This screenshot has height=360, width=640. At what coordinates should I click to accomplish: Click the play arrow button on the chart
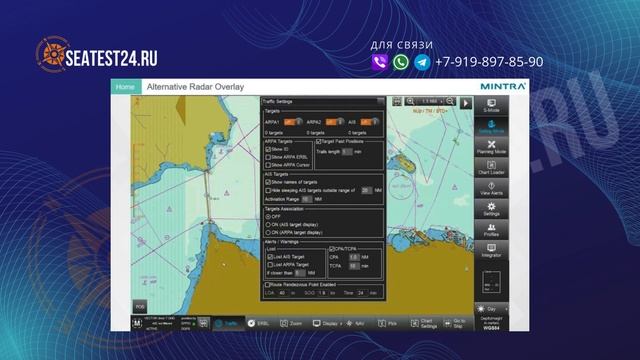466,103
